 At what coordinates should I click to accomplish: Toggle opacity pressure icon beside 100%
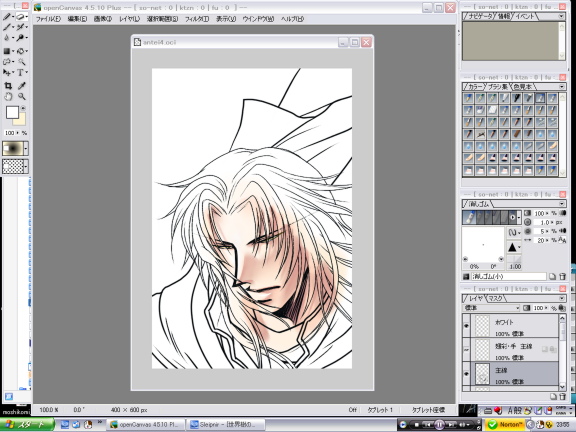[x=562, y=213]
